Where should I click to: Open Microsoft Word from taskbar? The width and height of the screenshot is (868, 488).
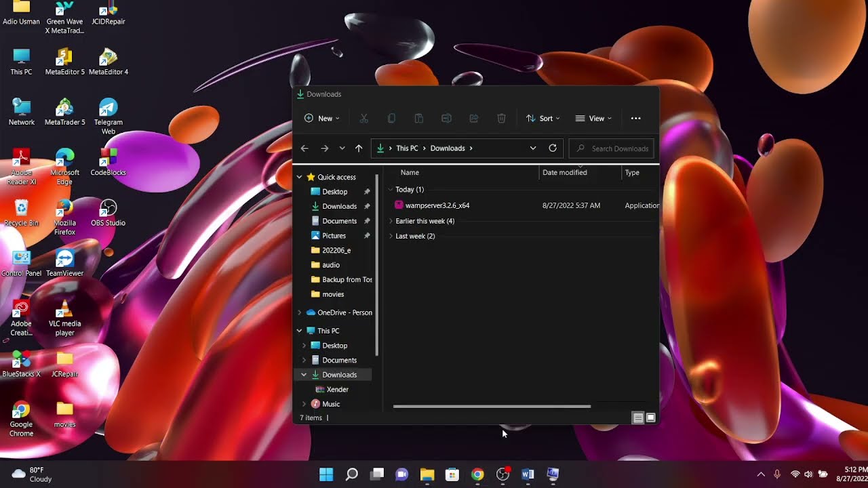(528, 474)
